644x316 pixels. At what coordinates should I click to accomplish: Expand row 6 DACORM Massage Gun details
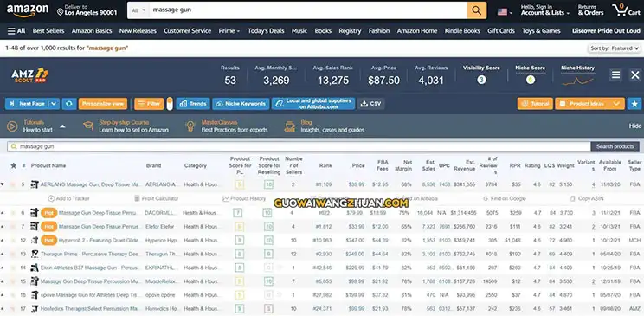pos(3,213)
